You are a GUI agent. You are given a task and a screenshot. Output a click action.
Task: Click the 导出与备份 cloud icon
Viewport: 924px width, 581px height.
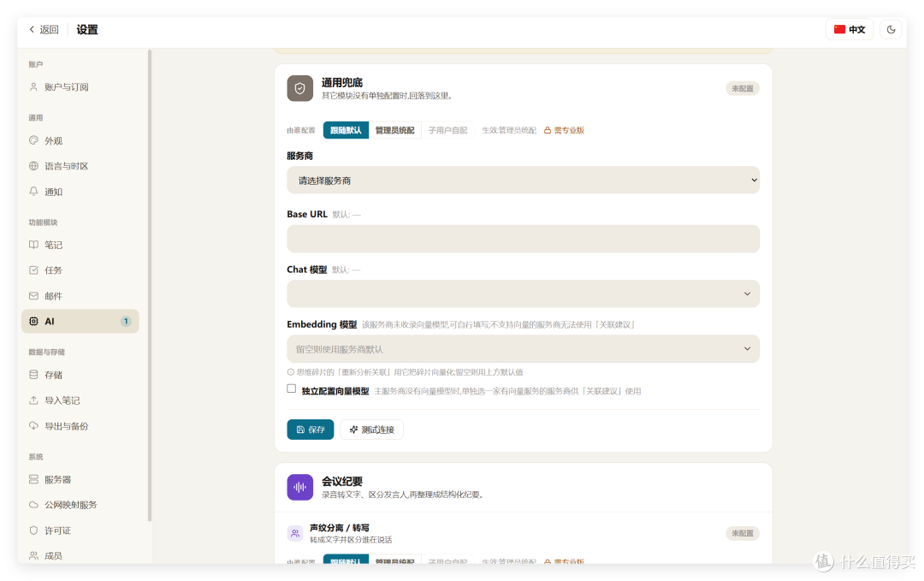coord(33,426)
